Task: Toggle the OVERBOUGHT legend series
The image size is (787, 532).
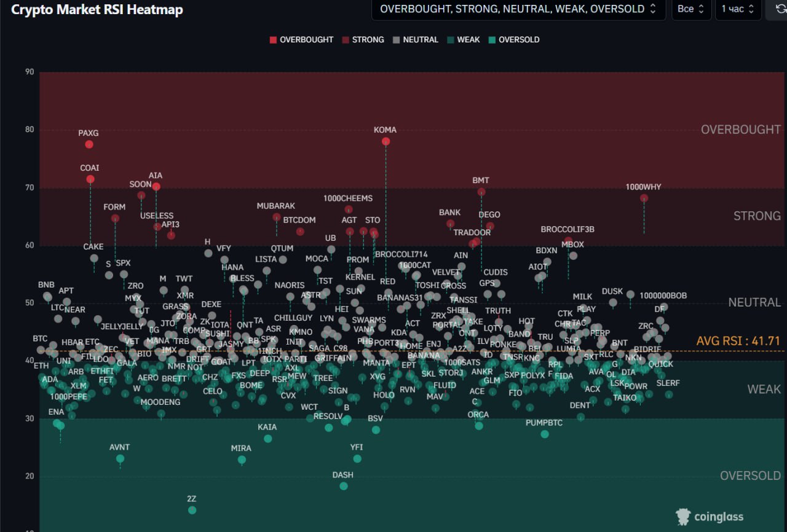Action: (x=301, y=40)
